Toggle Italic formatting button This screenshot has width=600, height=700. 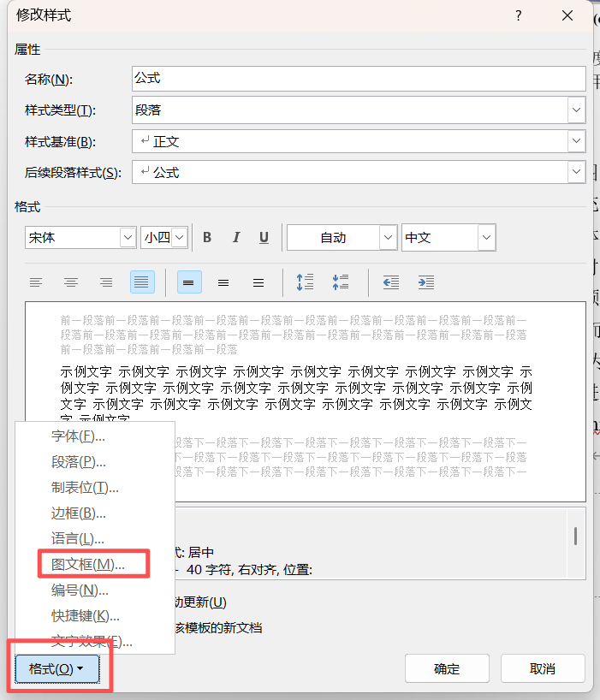235,238
